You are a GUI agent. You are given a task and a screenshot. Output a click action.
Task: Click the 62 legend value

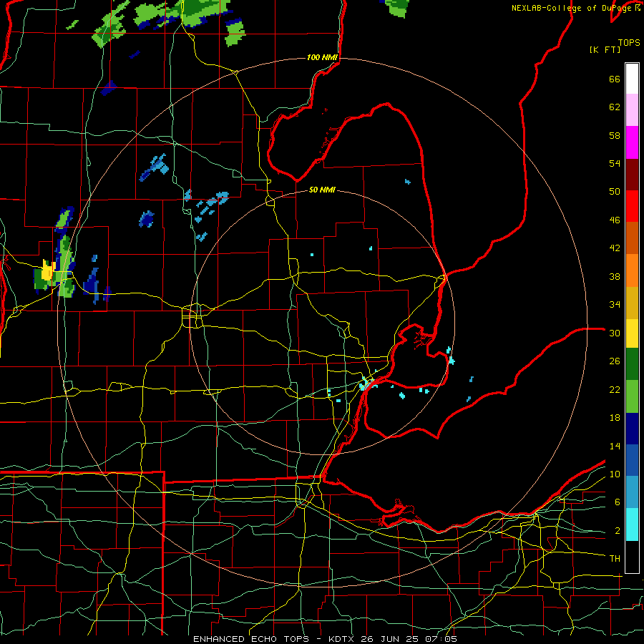[615, 107]
